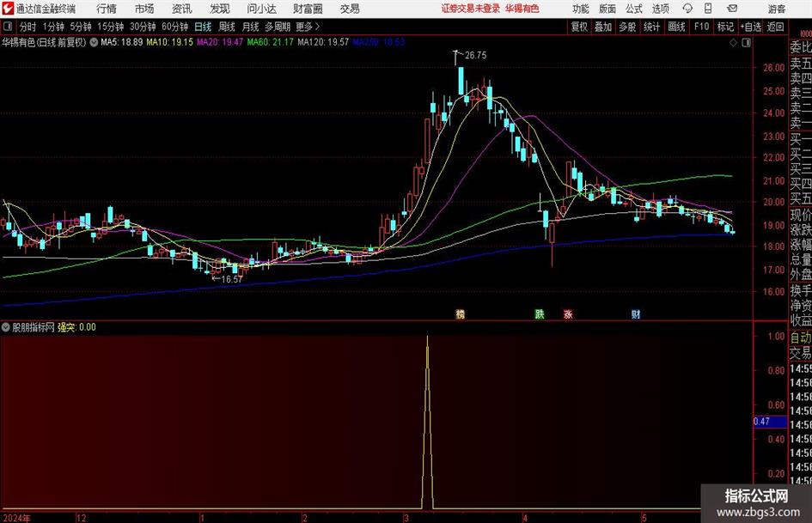
Task: Click the 返回 back button
Action: pyautogui.click(x=775, y=27)
